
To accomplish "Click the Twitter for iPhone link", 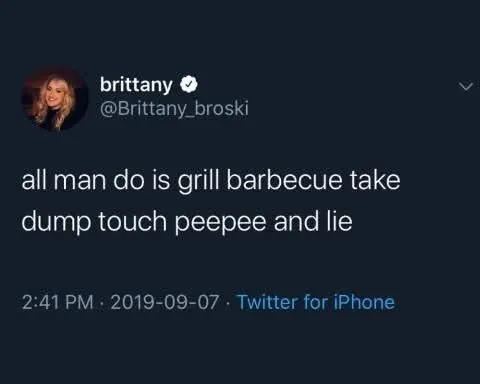I will click(x=316, y=302).
